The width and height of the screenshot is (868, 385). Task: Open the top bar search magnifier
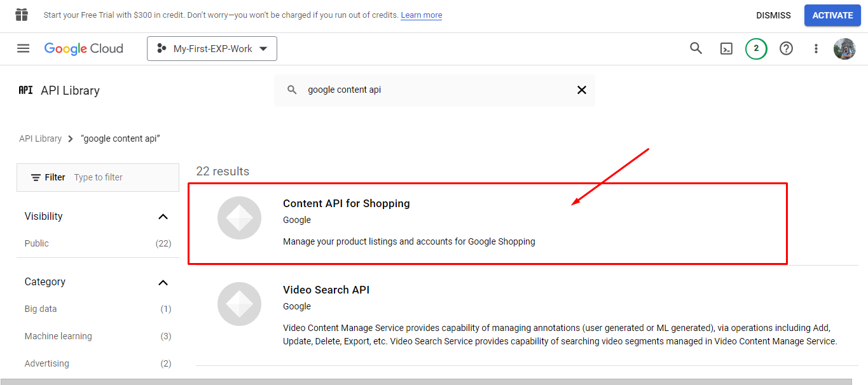696,48
